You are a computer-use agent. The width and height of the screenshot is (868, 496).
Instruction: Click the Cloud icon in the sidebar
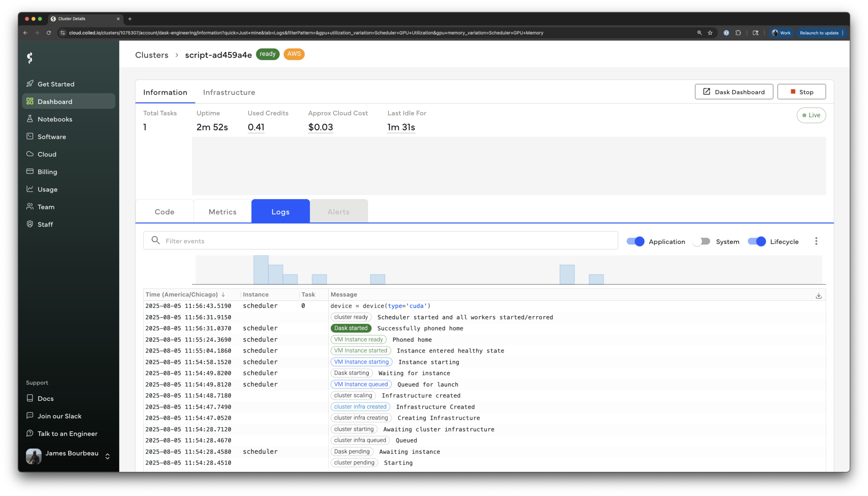[x=30, y=154]
